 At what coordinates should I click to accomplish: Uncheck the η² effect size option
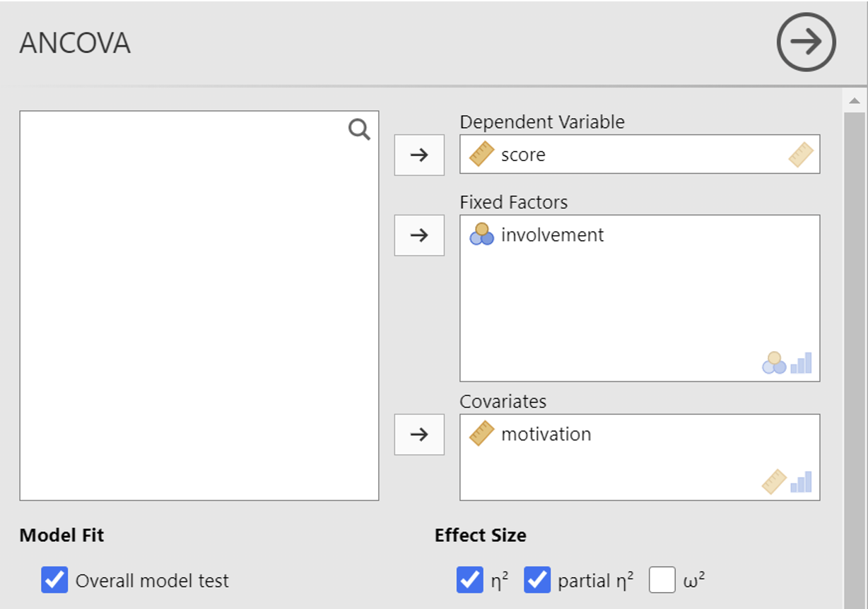point(470,581)
